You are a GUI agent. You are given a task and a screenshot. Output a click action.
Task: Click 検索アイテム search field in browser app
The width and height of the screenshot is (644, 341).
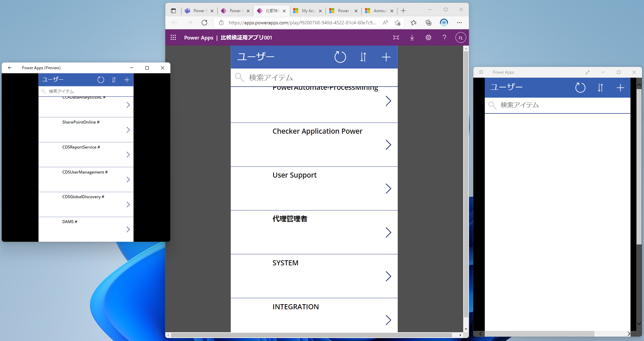pyautogui.click(x=314, y=77)
